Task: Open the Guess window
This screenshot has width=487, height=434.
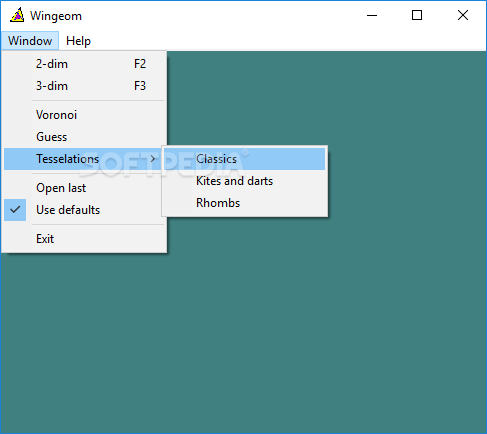Action: pyautogui.click(x=84, y=137)
